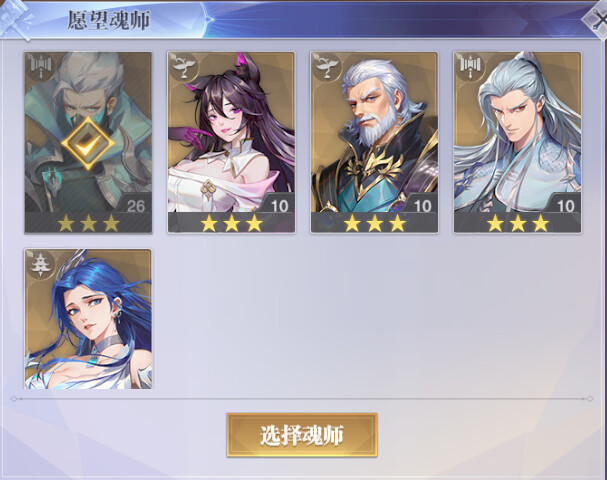The image size is (607, 480).
Task: Click tree class icon on blue-haired card
Action: [x=41, y=264]
